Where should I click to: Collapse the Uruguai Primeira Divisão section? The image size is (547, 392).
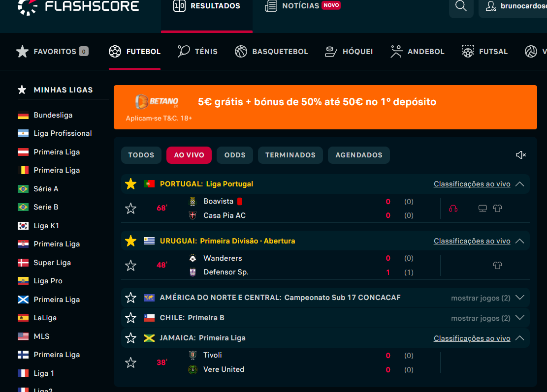click(x=520, y=241)
